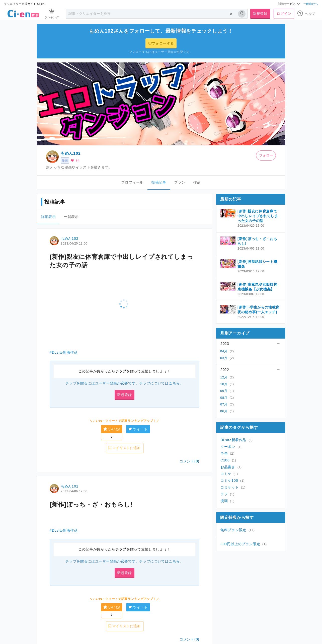The width and height of the screenshot is (322, 644).
Task: Open the Ci-en R18 logo home link
Action: click(x=23, y=14)
